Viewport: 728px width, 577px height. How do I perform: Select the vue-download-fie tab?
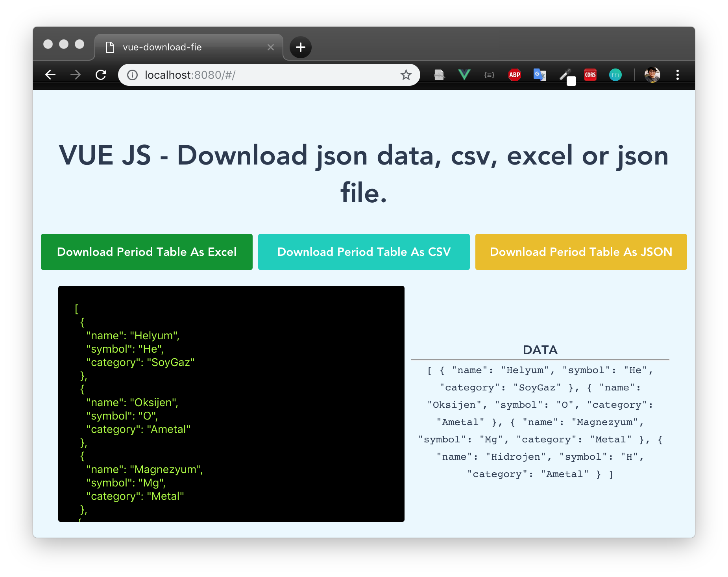(189, 47)
